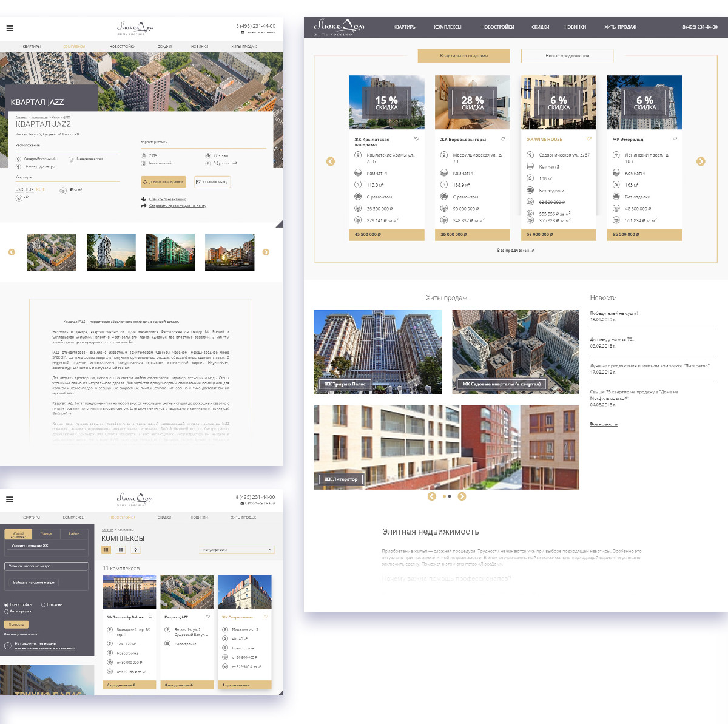Switch to list view in Комплексы listing

[121, 550]
